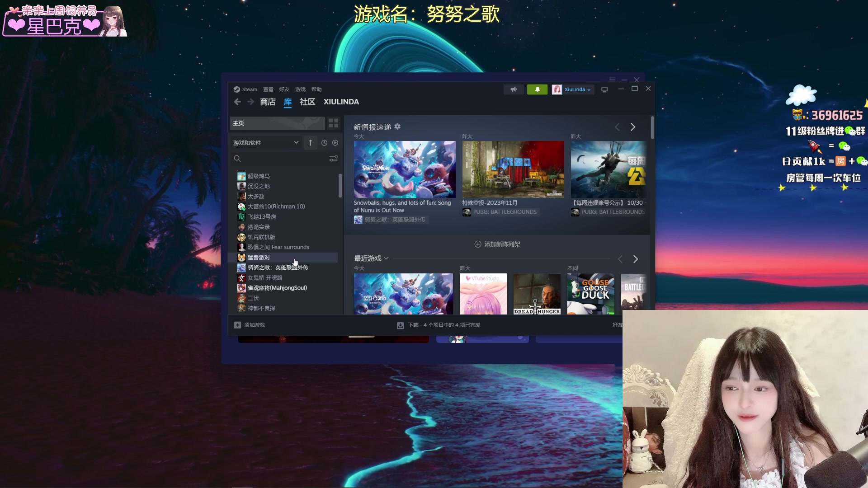Click the main content vertical scrollbar
Viewport: 868px width, 488px height.
[x=652, y=128]
